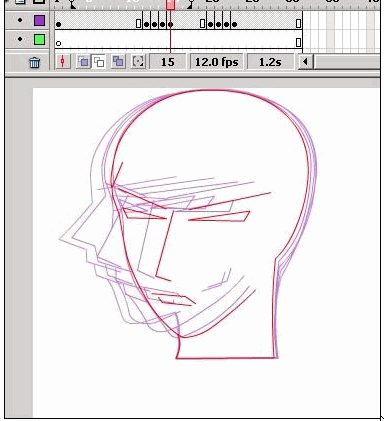Click the 12.0 fps frame rate display
This screenshot has width=384, height=421.
coord(216,62)
